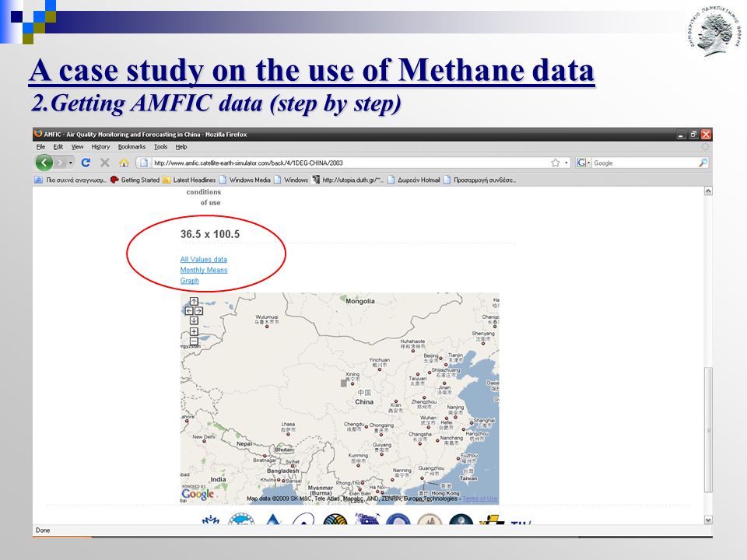
Task: Open the Tools menu
Action: 160,147
